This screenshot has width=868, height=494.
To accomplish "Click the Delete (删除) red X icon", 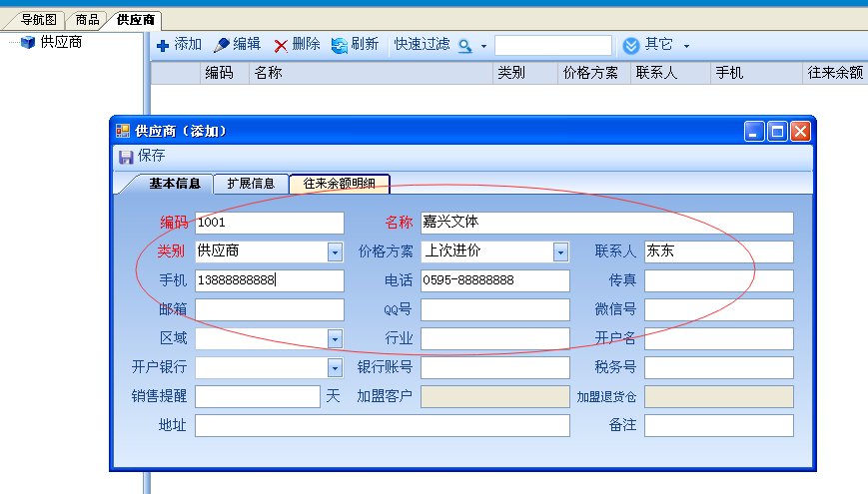I will (281, 46).
